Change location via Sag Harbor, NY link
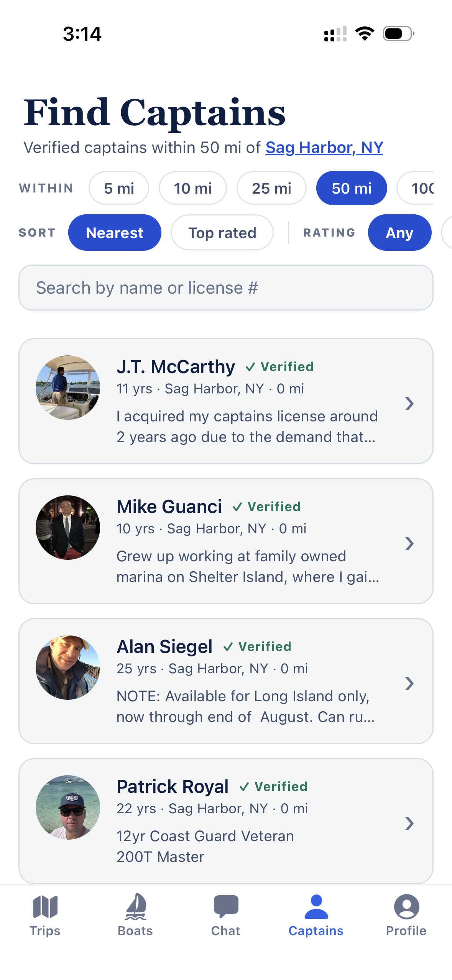This screenshot has height=980, width=452. click(x=324, y=148)
